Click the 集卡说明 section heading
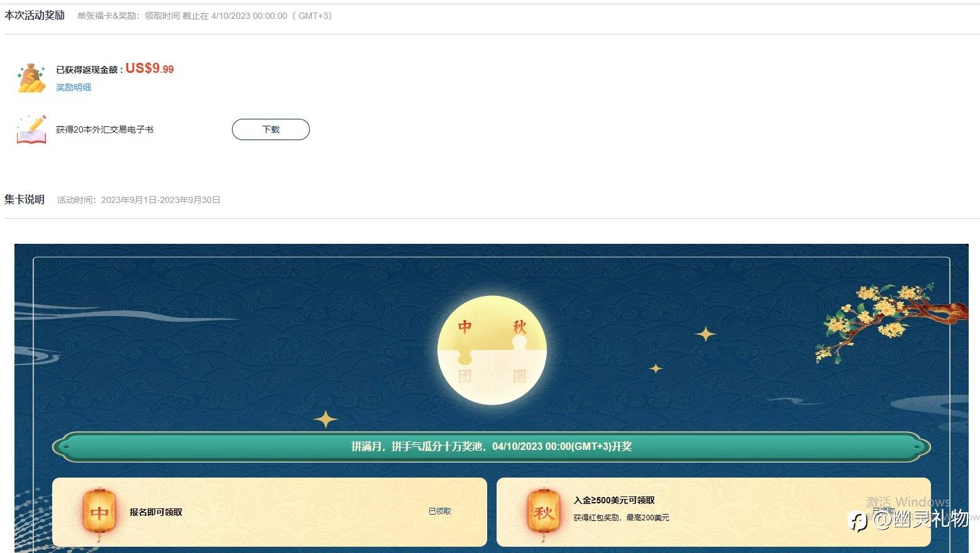 (x=25, y=200)
